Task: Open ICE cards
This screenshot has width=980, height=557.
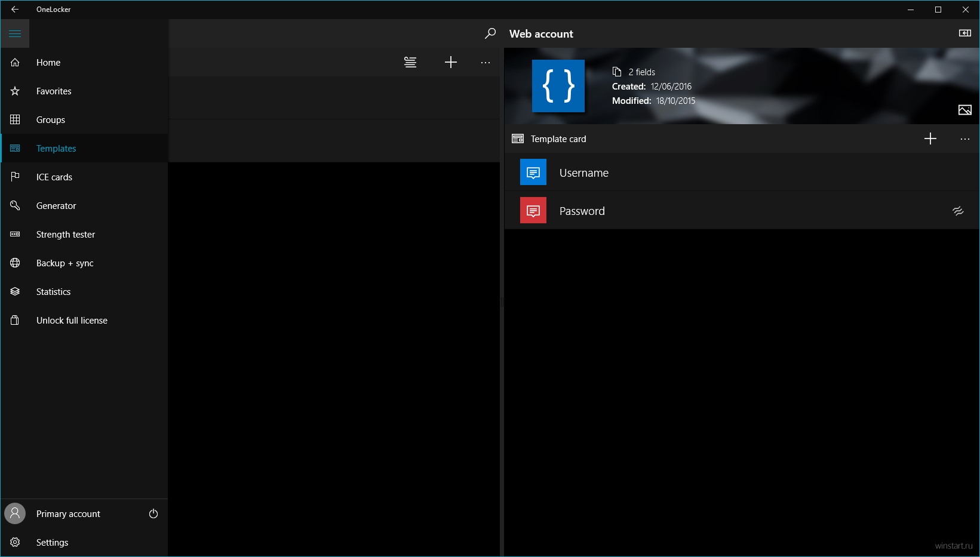Action: [x=84, y=177]
